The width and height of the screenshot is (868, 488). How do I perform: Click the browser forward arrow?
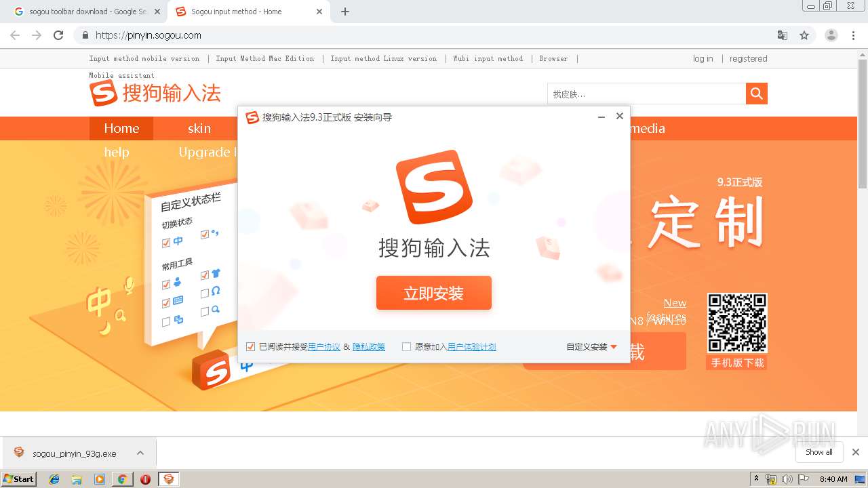pyautogui.click(x=37, y=35)
